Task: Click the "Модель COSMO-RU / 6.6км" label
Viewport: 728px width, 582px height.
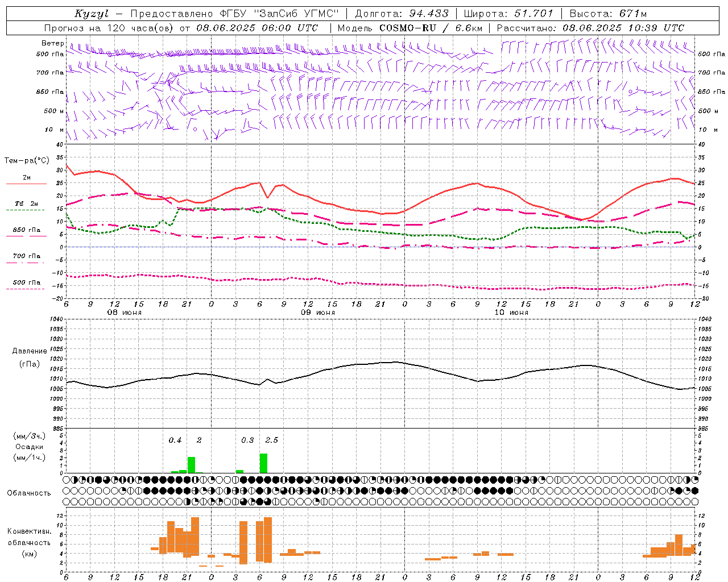Action: point(410,28)
